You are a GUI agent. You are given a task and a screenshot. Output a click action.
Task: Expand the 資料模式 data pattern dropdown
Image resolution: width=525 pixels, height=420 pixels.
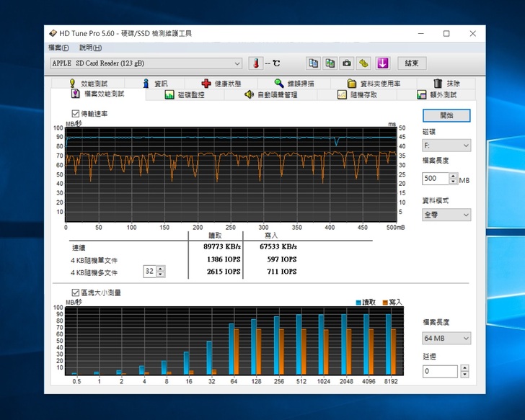446,215
